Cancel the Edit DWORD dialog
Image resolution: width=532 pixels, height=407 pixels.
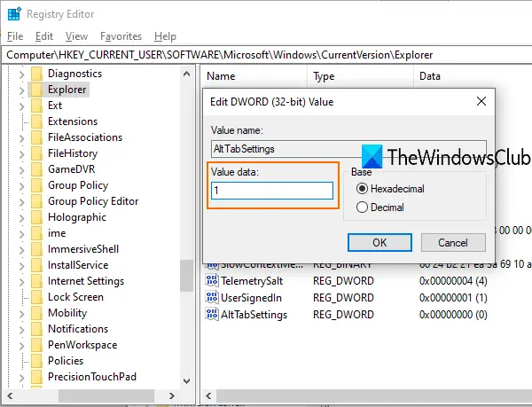[453, 242]
